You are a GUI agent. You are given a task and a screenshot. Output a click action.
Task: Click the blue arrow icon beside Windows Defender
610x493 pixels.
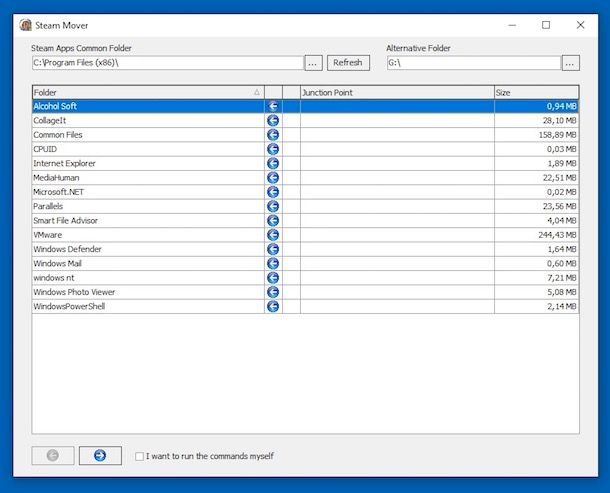273,249
